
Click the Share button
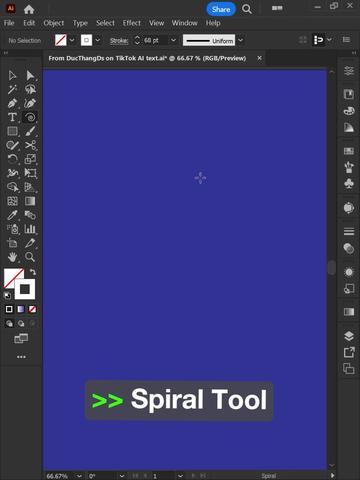[221, 9]
